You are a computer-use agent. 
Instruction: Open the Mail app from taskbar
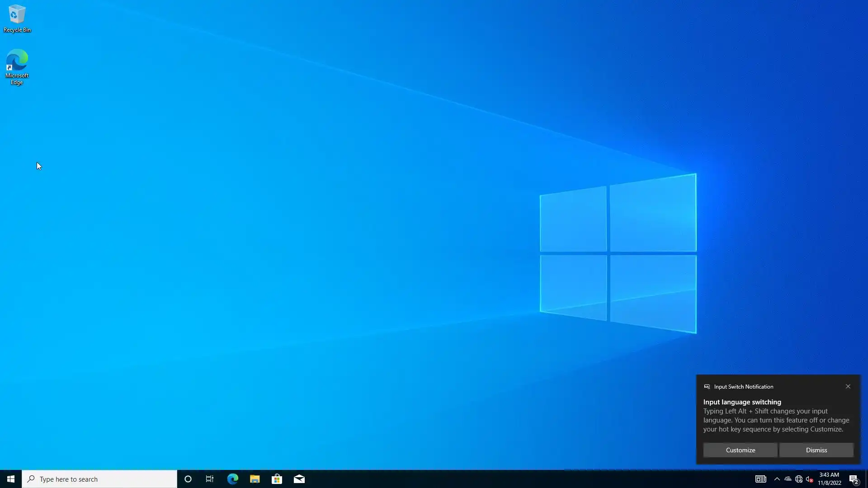[299, 479]
